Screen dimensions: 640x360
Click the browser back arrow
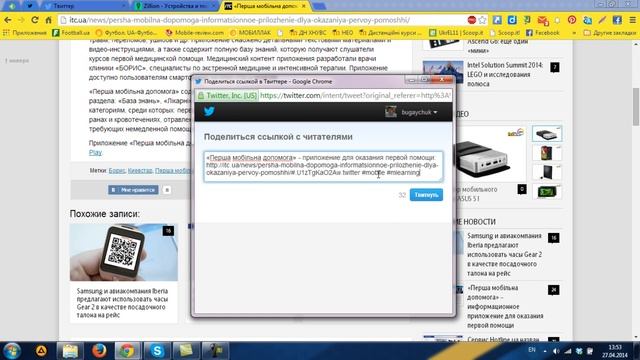(x=8, y=20)
